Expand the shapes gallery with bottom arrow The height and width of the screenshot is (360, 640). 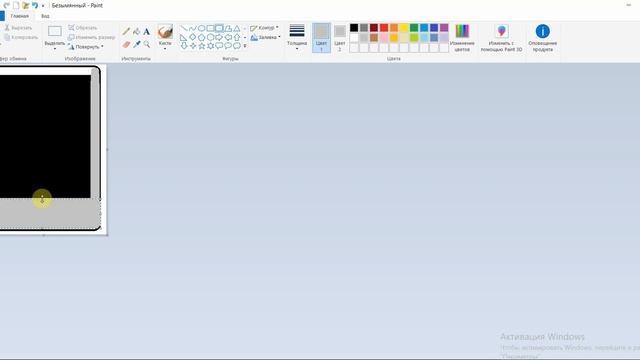pyautogui.click(x=245, y=46)
